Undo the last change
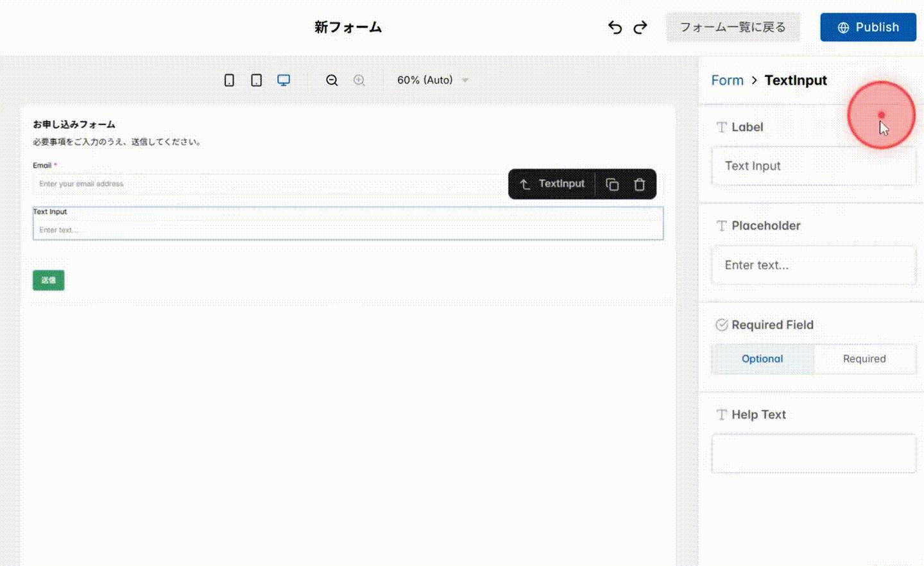Image resolution: width=924 pixels, height=566 pixels. pyautogui.click(x=615, y=27)
